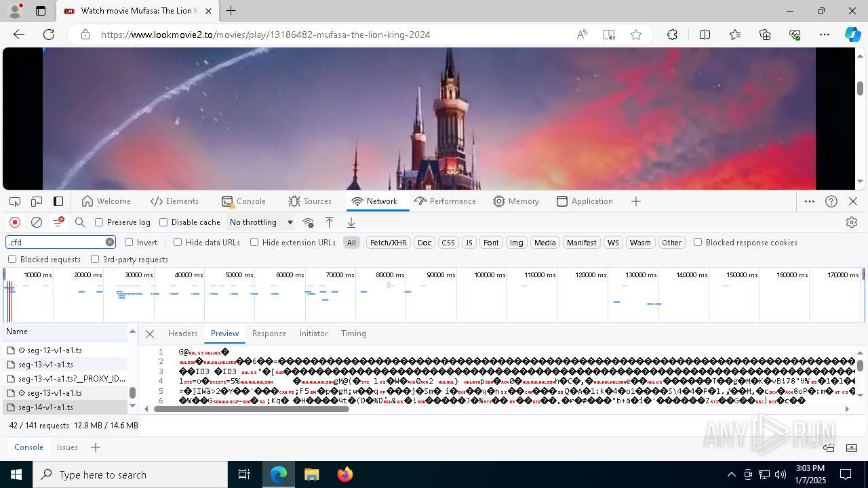The width and height of the screenshot is (868, 488).
Task: Check Hide extension URLs
Action: point(254,242)
